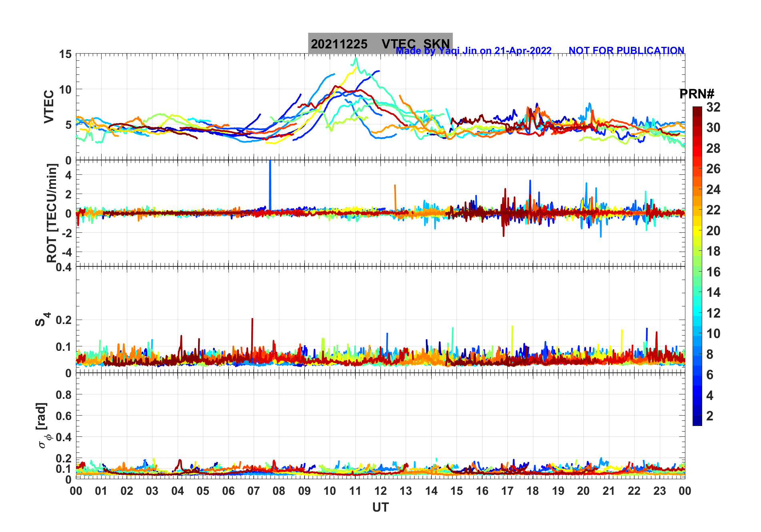Screen dimensions: 761x532
Task: Click colorbar tick label "22"
Action: [713, 210]
